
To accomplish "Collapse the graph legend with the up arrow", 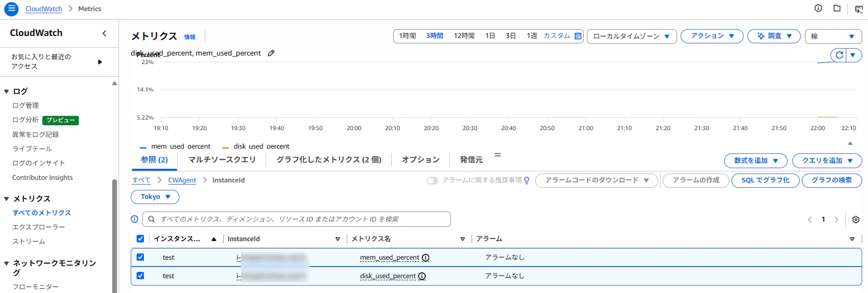I will (x=850, y=143).
